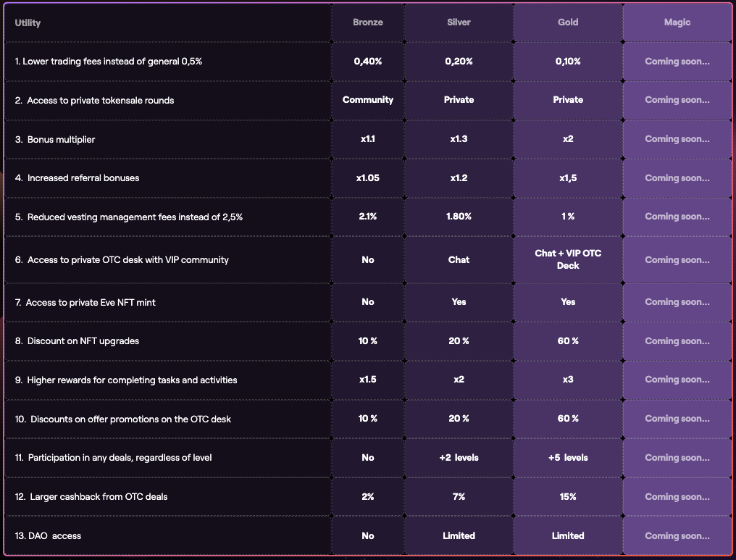Select the DAO access row label
The width and height of the screenshot is (736, 560).
click(x=48, y=535)
